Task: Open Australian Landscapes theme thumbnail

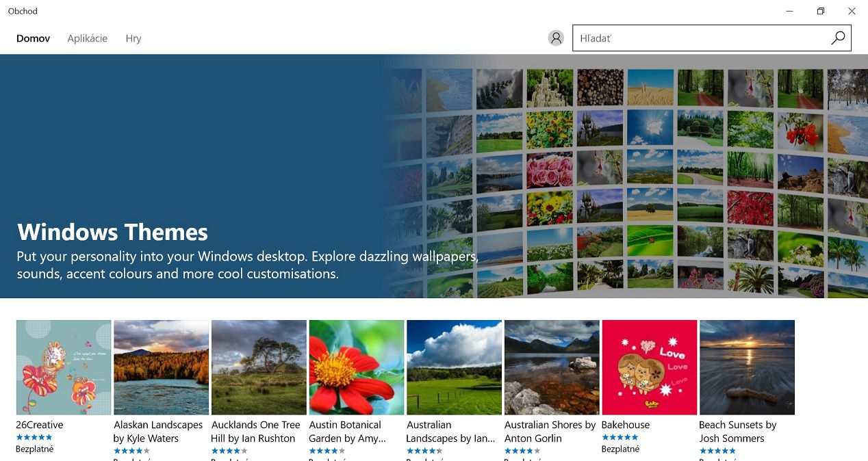Action: (454, 367)
